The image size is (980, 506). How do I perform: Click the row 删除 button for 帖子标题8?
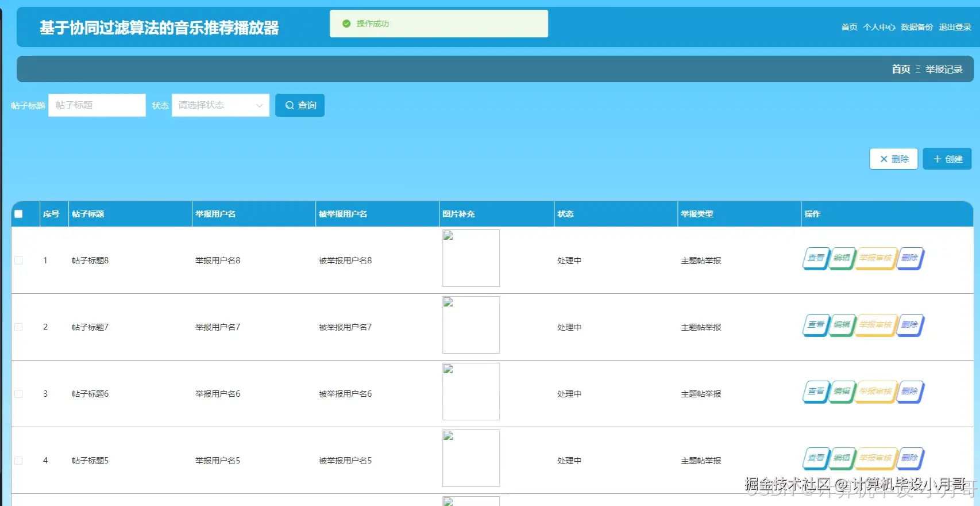[x=909, y=258]
